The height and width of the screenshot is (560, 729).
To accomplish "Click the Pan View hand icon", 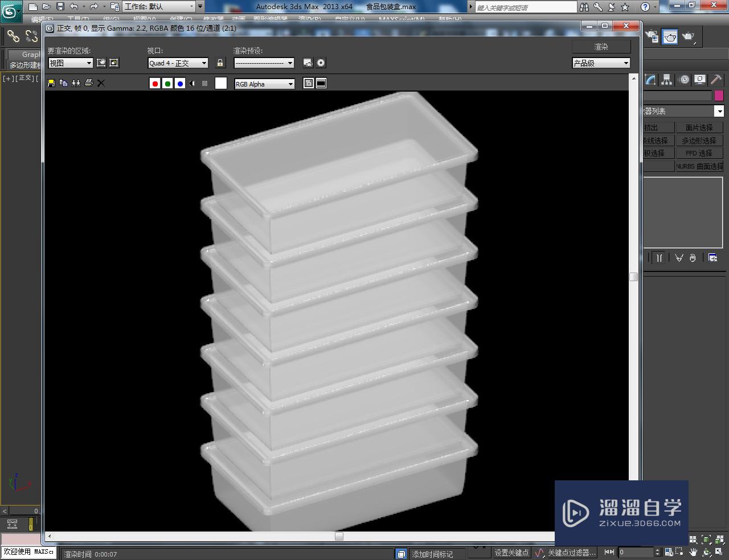I will [x=693, y=552].
